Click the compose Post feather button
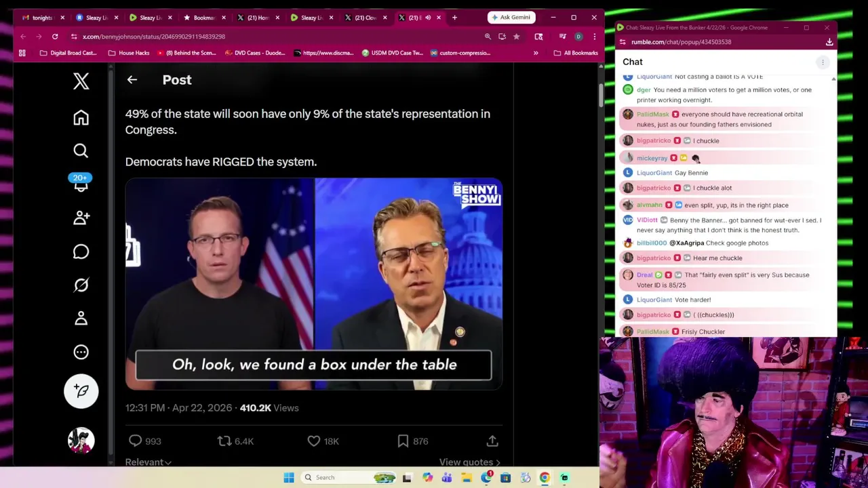Screen dimensions: 868x488 pyautogui.click(x=81, y=390)
